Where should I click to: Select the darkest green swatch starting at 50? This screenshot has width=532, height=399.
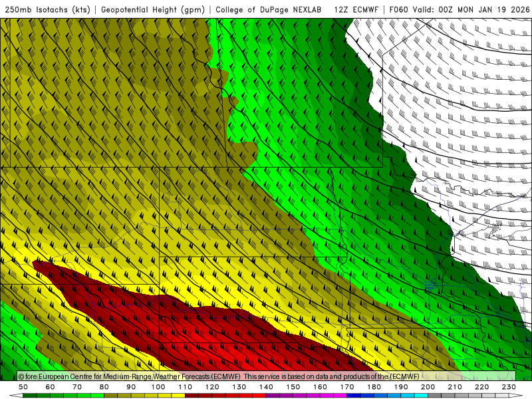[x=30, y=396]
